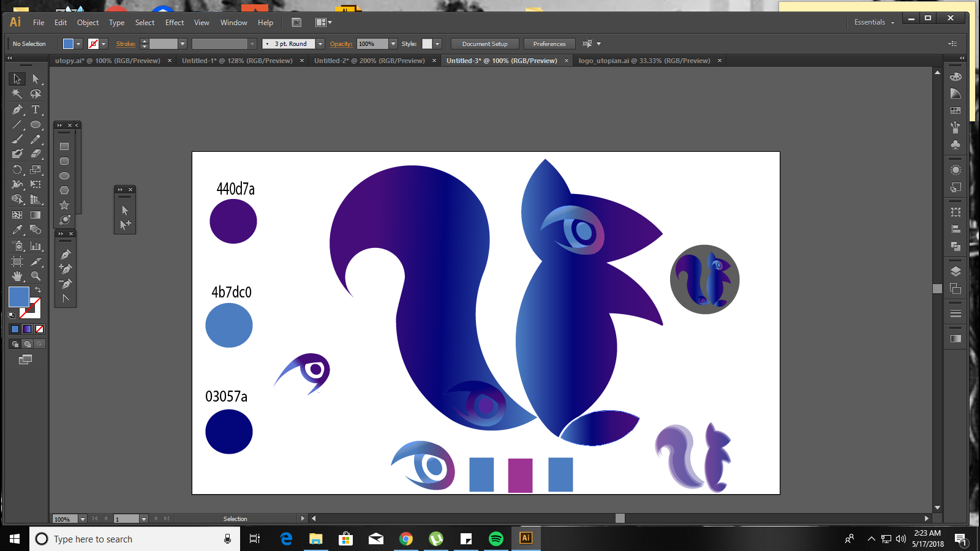
Task: Choose the Magic Wand tool
Action: (17, 94)
